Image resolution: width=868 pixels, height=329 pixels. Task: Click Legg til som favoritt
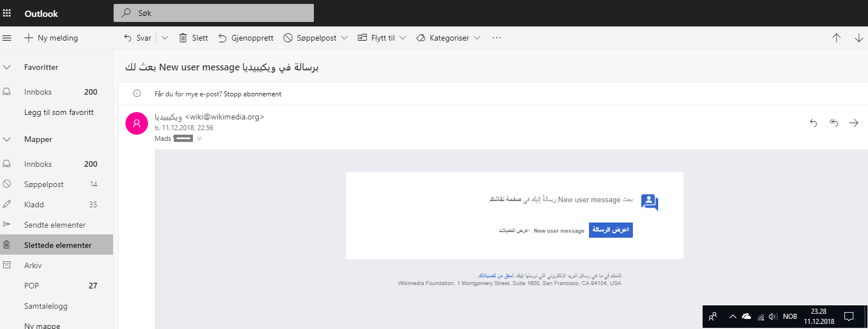pos(59,112)
